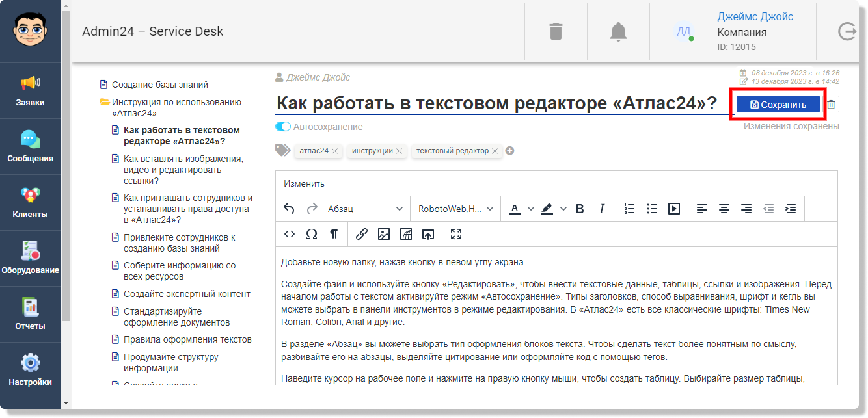Open Как вставлять изображения, видео article

click(183, 170)
